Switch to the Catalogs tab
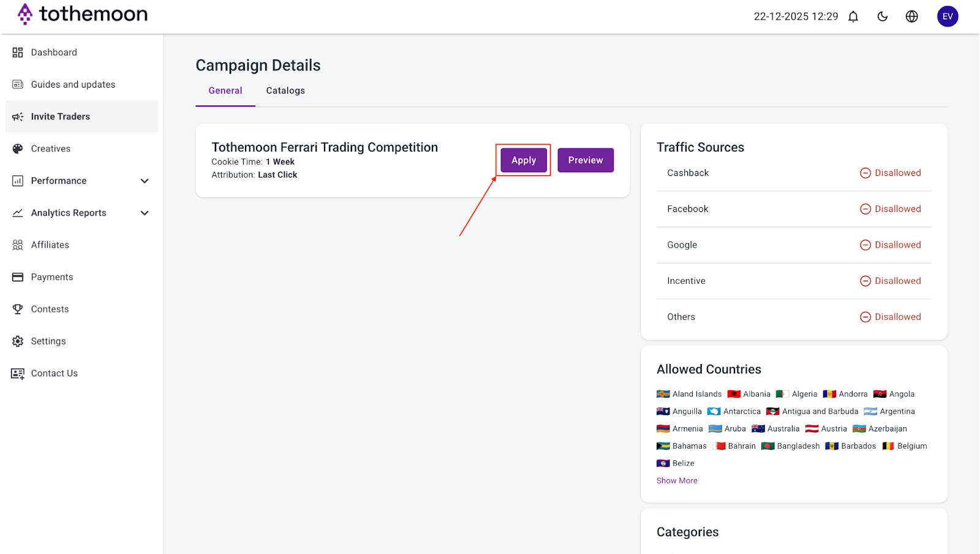This screenshot has height=554, width=980. pos(285,91)
